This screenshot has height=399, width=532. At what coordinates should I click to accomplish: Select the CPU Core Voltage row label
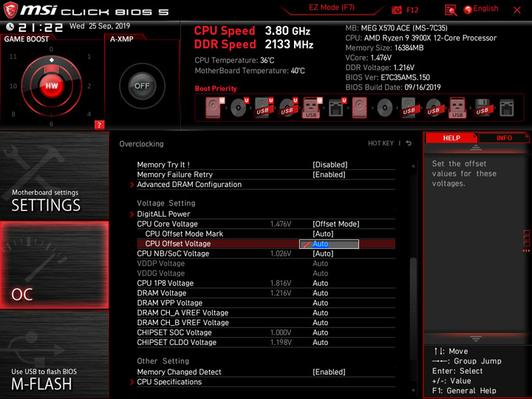click(167, 224)
